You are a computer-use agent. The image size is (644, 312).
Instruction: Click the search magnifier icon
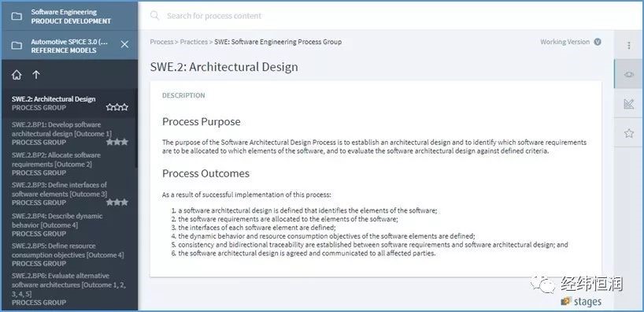[x=154, y=16]
